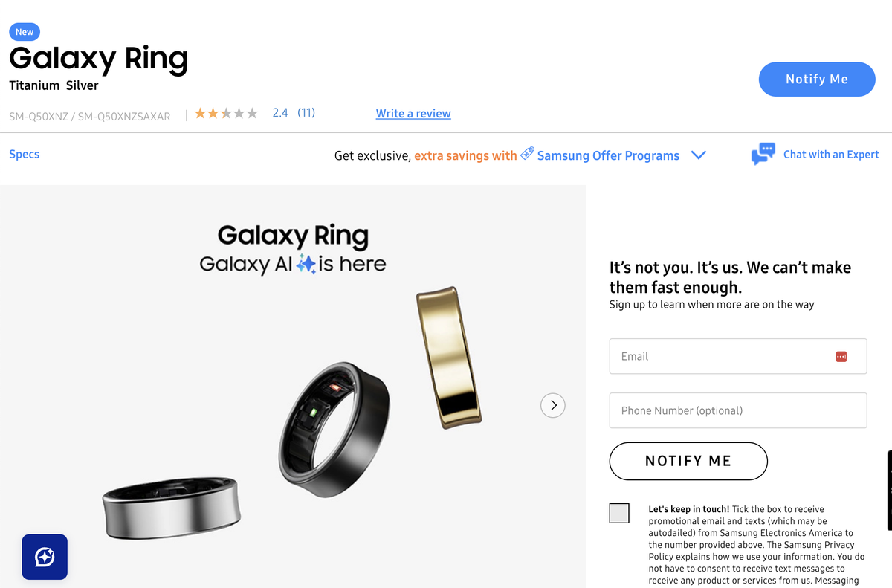Click the coupon ticket icon near extra savings

coord(527,153)
